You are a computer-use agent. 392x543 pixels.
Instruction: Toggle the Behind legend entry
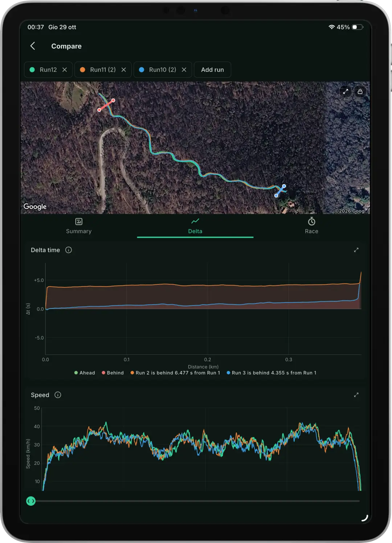pos(113,373)
